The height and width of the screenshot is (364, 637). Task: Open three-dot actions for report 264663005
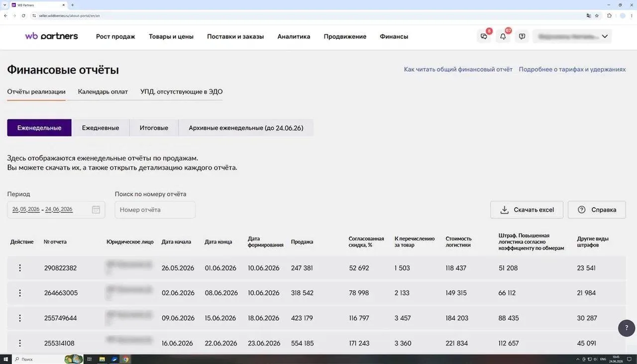coord(20,293)
